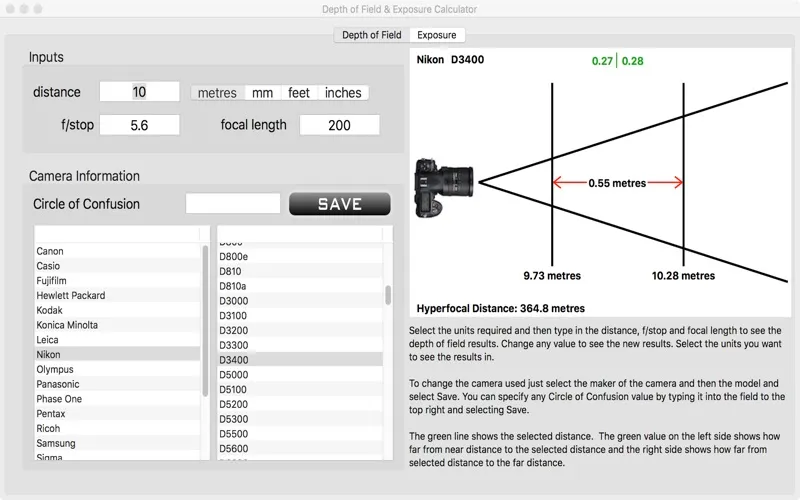Image resolution: width=800 pixels, height=500 pixels.
Task: Select Samsung in the maker list
Action: pos(117,443)
